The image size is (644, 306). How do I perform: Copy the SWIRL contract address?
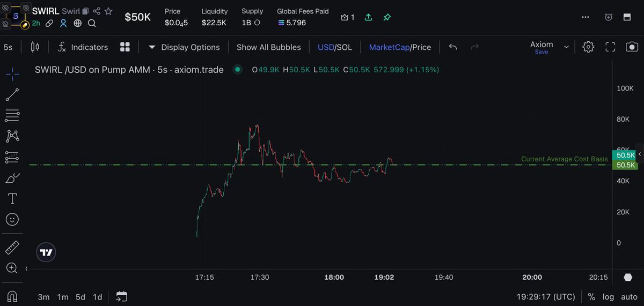85,11
